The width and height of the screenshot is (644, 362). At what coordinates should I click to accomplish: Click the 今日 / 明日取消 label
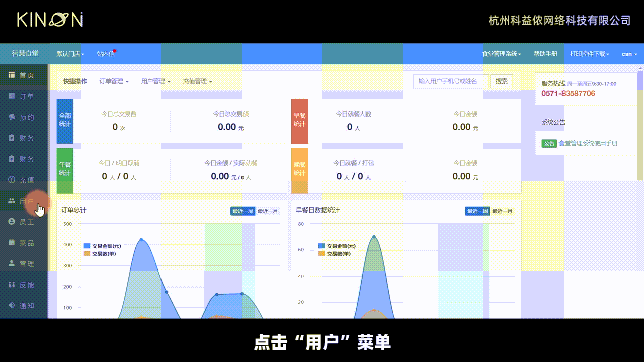(119, 163)
